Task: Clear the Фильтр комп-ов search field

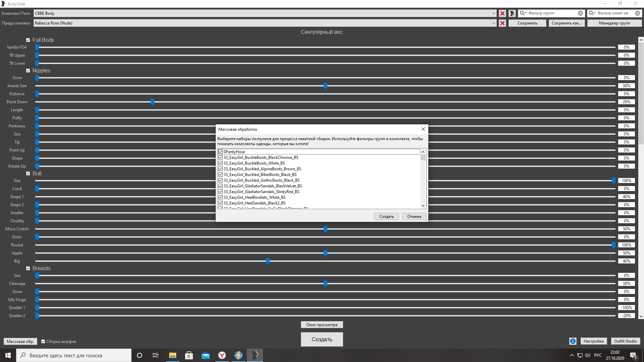Action: tap(637, 13)
